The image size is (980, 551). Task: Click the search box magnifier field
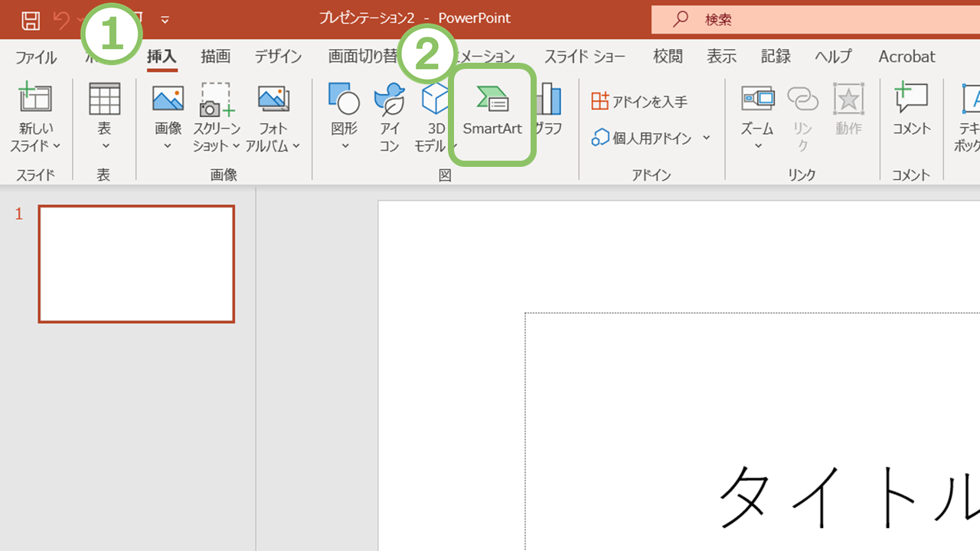[x=815, y=19]
